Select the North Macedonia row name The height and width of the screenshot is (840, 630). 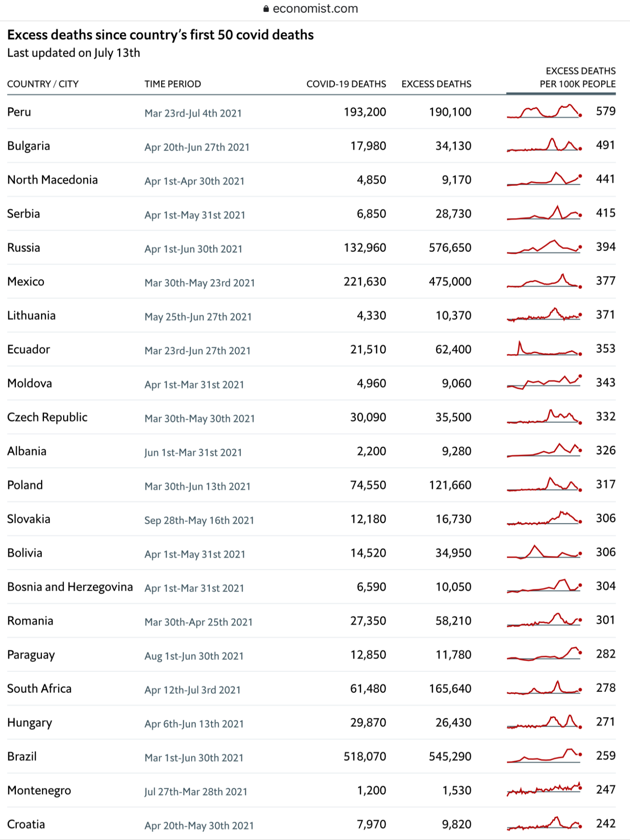click(x=52, y=180)
